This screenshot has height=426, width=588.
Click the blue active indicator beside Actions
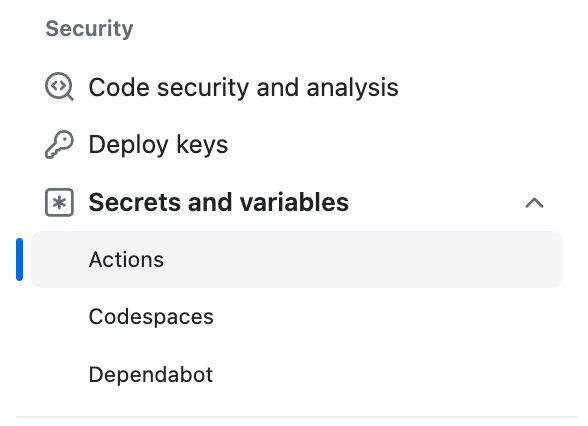(x=20, y=260)
